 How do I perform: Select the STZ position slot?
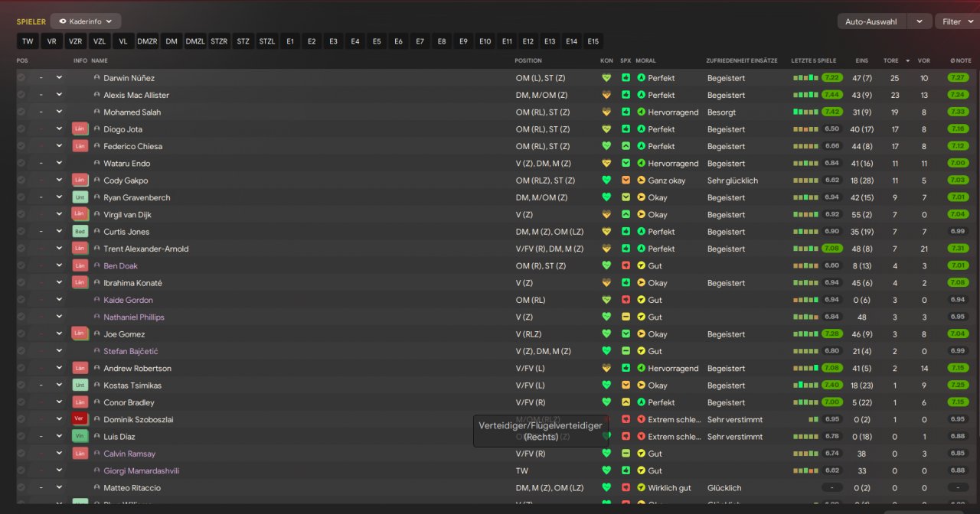pyautogui.click(x=243, y=41)
